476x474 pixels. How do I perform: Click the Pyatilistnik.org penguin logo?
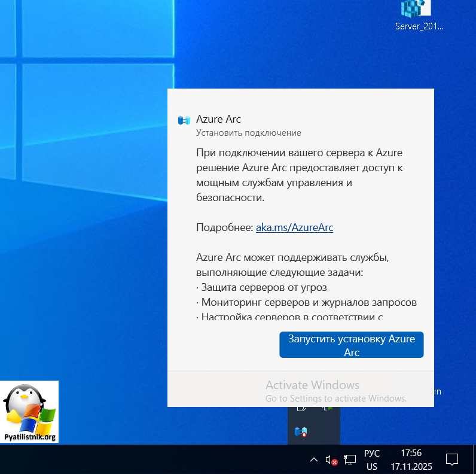pyautogui.click(x=29, y=412)
